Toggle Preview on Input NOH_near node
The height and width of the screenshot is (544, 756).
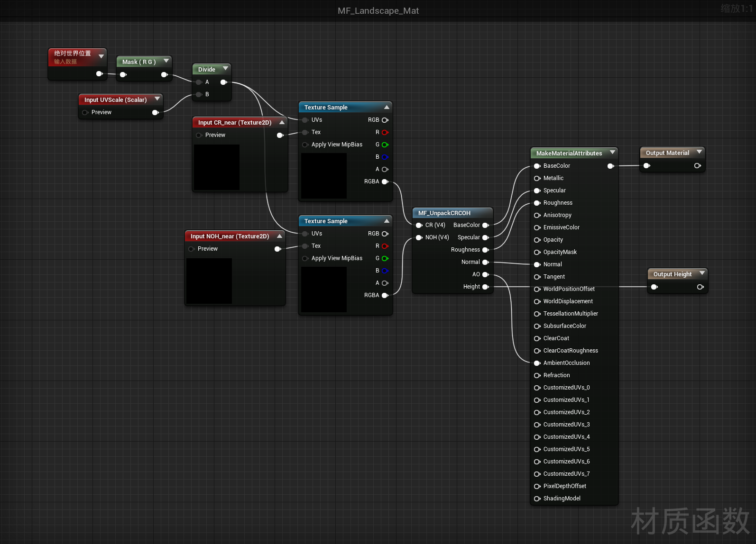coord(192,249)
